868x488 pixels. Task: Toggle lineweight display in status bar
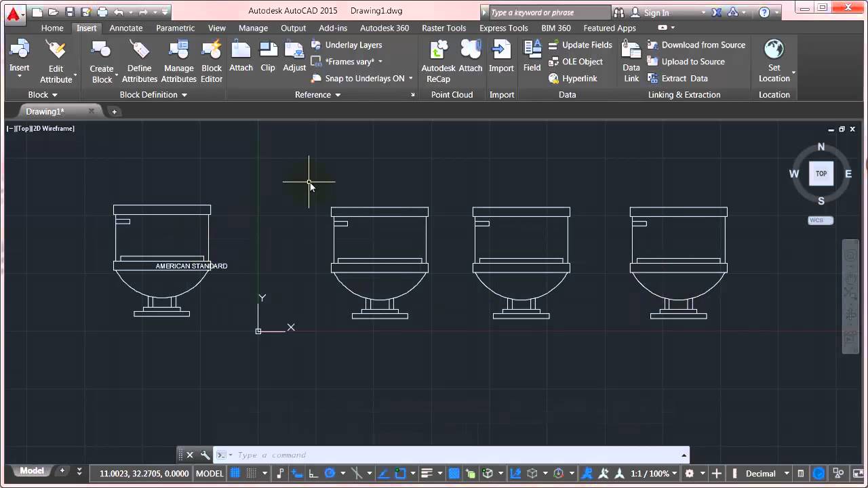[x=427, y=473]
